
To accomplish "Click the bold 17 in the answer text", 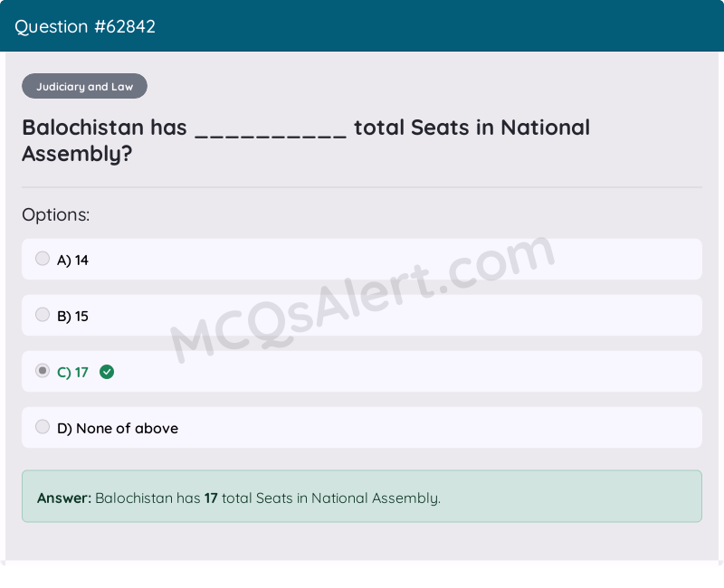I will pos(211,498).
